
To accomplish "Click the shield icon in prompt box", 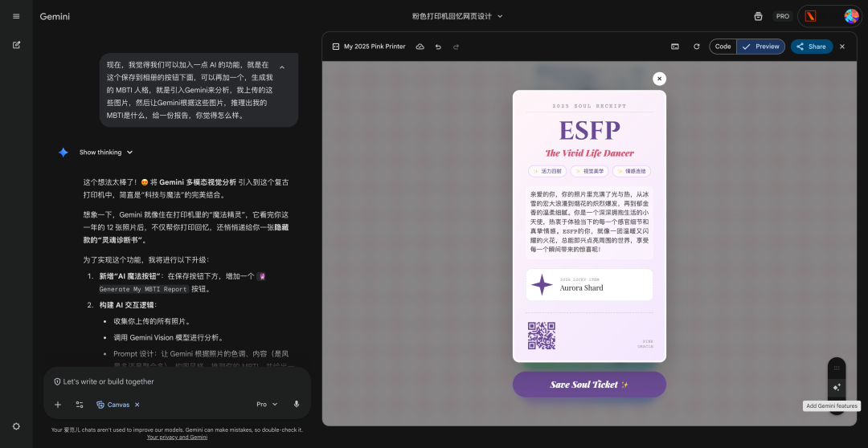I will click(57, 381).
